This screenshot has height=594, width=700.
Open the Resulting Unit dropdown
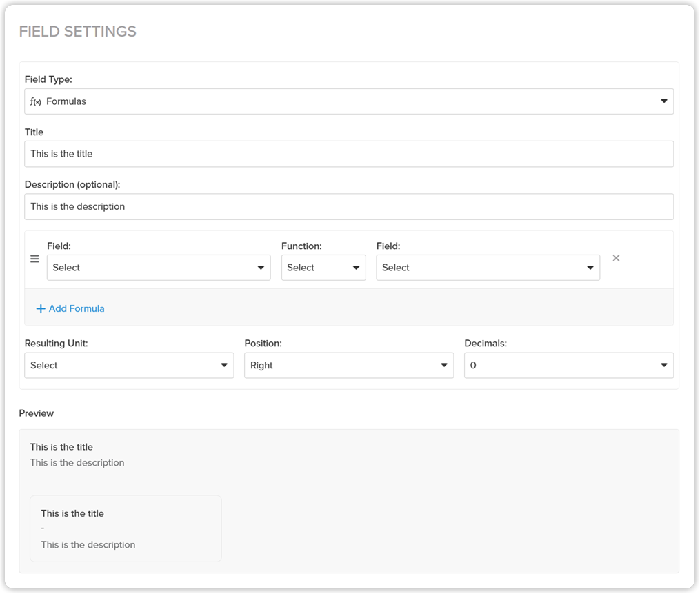click(x=129, y=366)
